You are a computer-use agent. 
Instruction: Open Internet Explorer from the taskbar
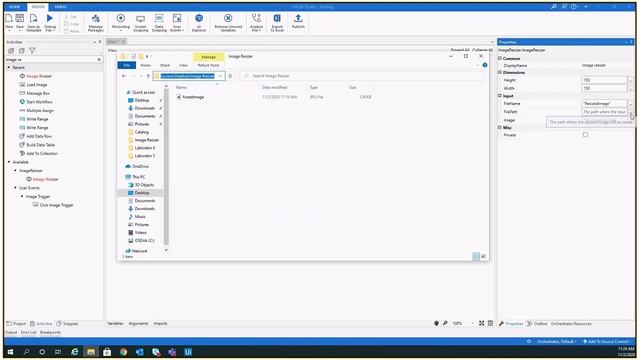[x=75, y=352]
